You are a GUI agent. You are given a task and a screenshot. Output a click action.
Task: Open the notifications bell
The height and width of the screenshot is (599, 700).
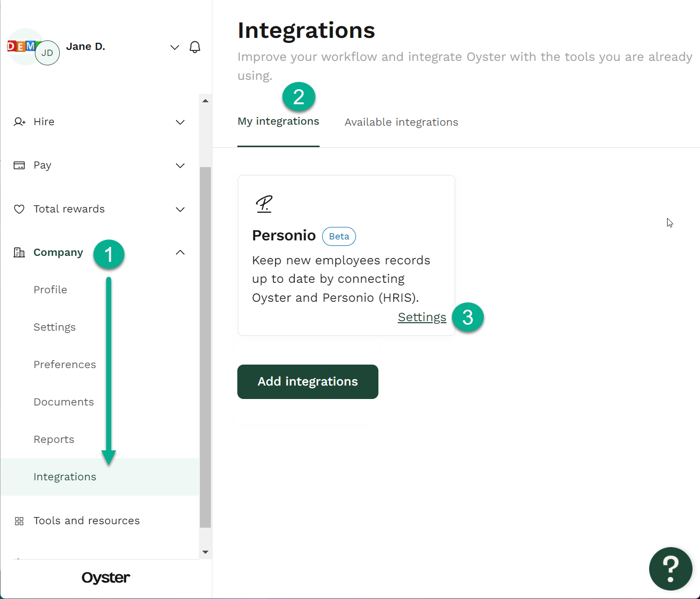(195, 47)
